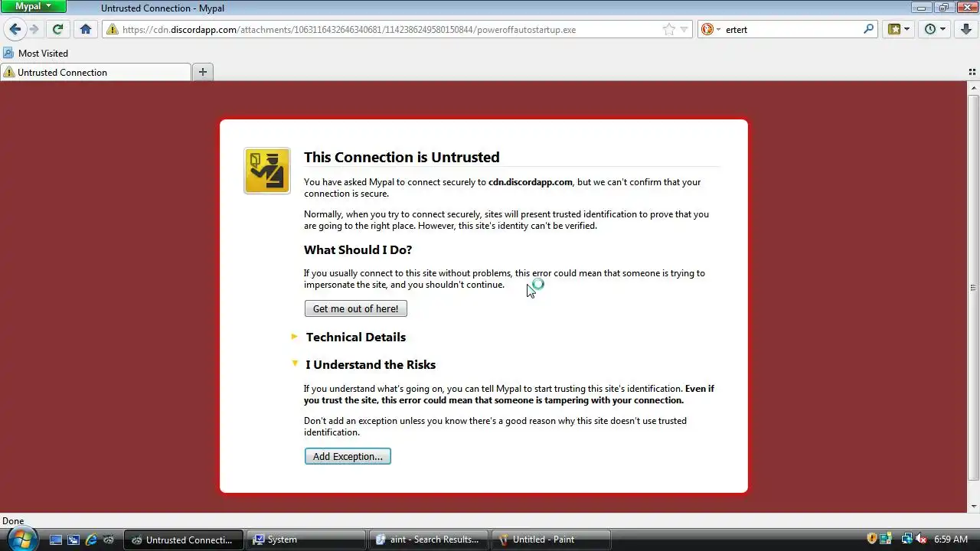Minimize the Mypal window

[x=923, y=7]
